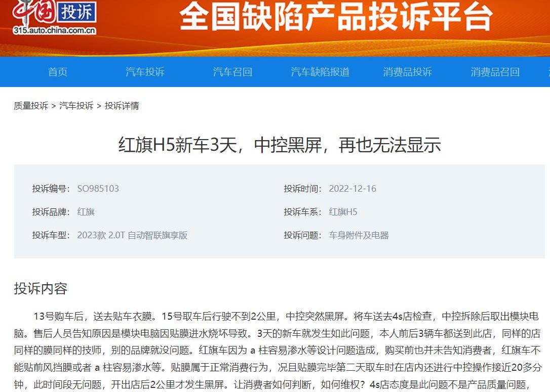550x392 pixels.
Task: Go to 汽车召回 in navigation bar
Action: click(232, 72)
